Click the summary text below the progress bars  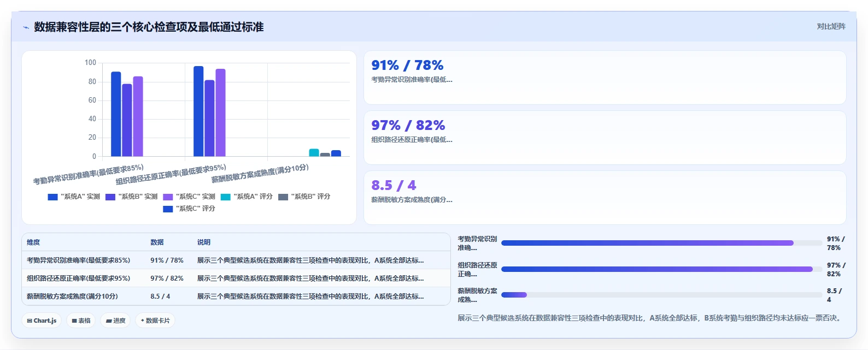point(650,318)
